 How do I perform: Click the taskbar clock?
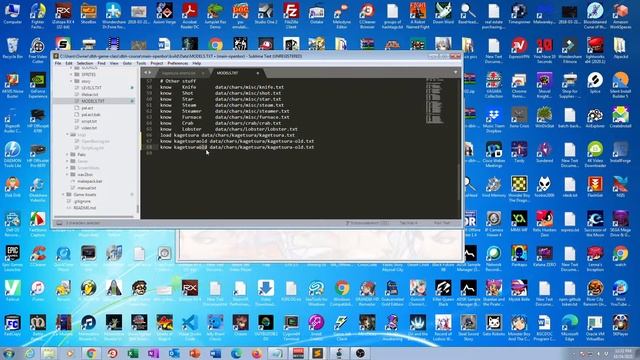click(623, 353)
